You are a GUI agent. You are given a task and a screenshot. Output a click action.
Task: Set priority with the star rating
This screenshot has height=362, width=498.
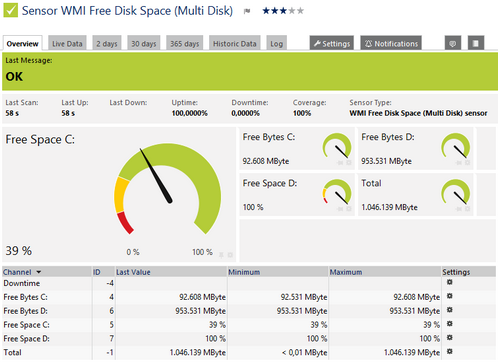283,11
